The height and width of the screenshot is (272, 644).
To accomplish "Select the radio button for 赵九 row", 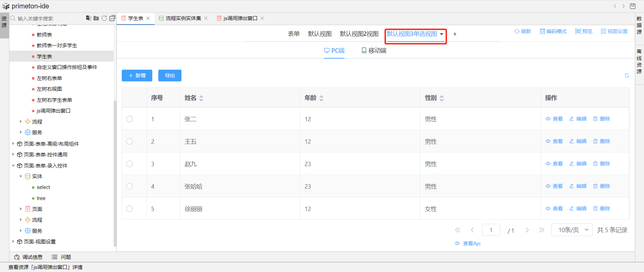I will [x=129, y=164].
